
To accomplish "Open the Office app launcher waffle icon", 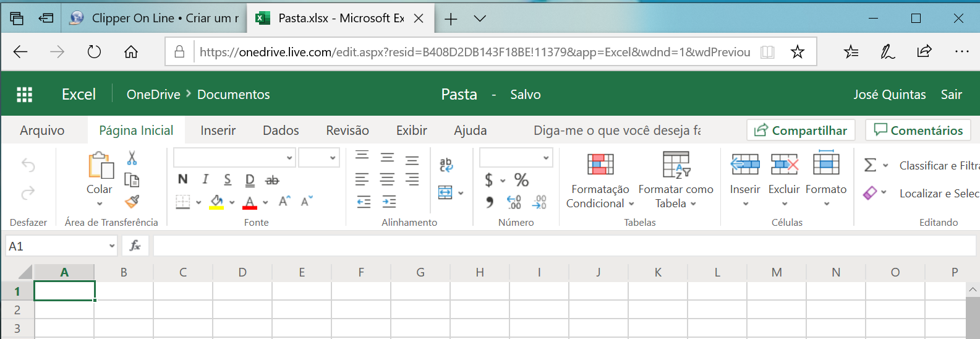I will click(24, 94).
